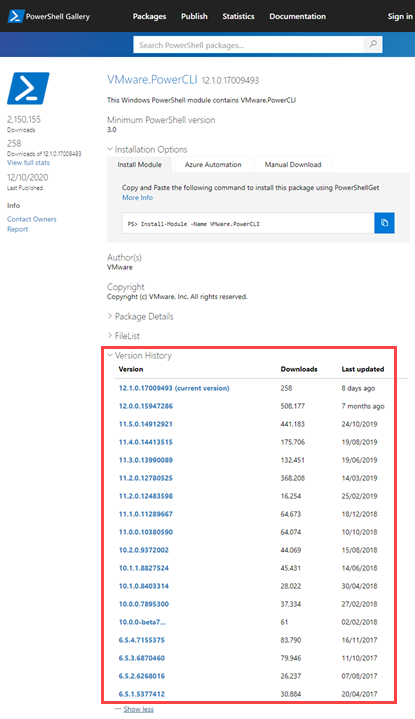Click the Contact Owners link
This screenshot has width=415, height=719.
pos(32,219)
